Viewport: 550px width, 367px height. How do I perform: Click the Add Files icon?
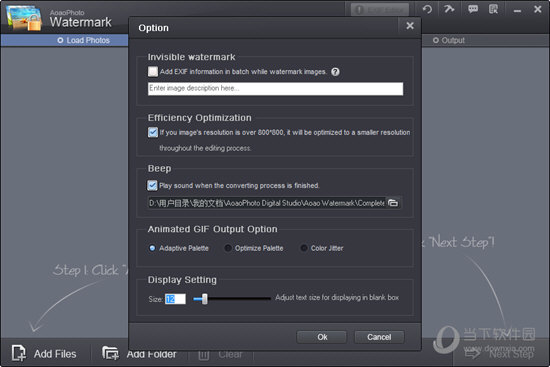coord(18,353)
